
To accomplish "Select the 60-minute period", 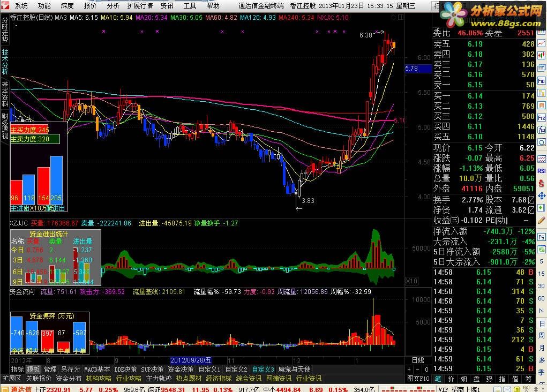I will [542, 298].
